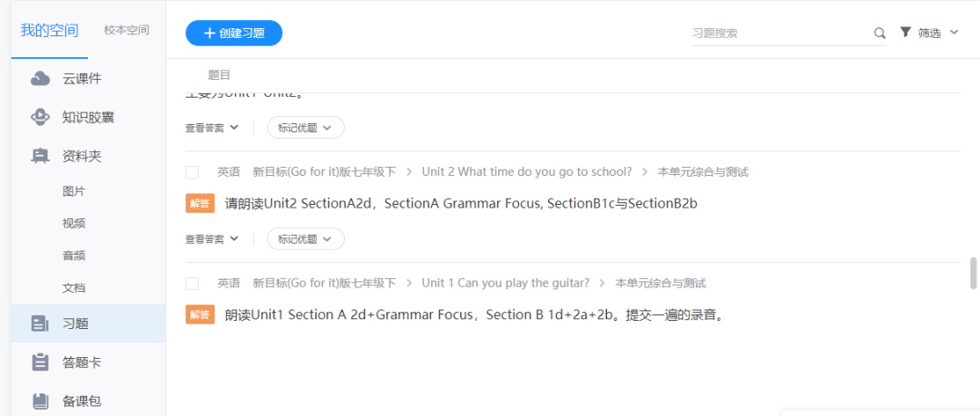Image resolution: width=980 pixels, height=416 pixels.
Task: Open the Unit 1 Can you play the guitar? link
Action: tap(505, 284)
